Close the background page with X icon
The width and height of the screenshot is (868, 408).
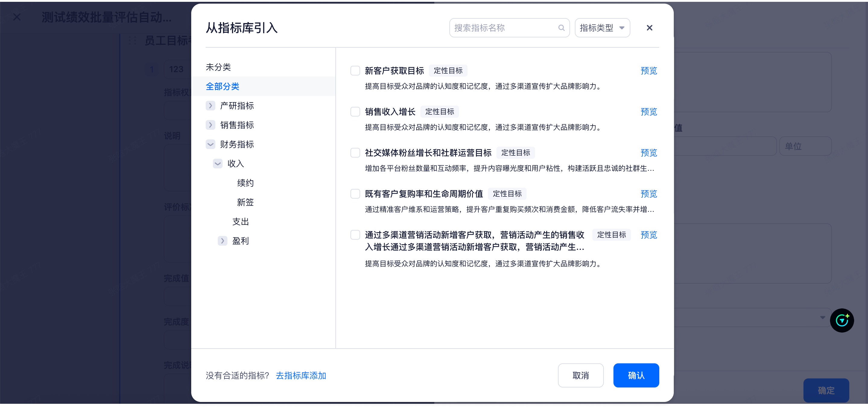(x=17, y=17)
